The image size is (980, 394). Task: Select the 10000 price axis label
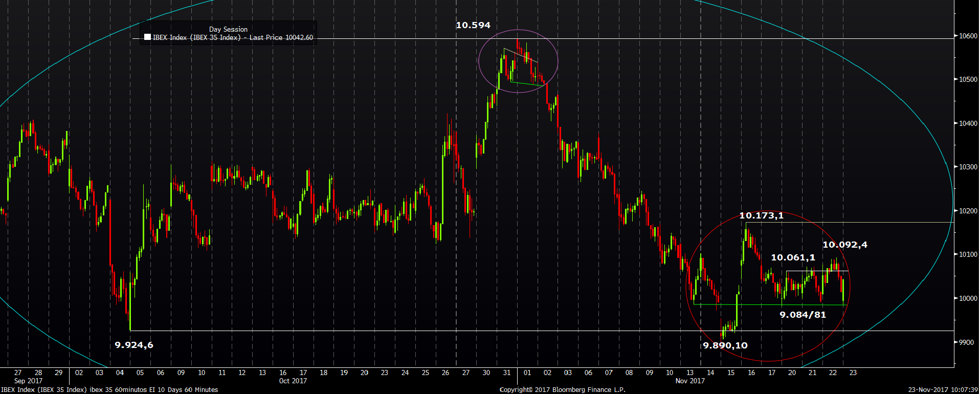click(968, 298)
